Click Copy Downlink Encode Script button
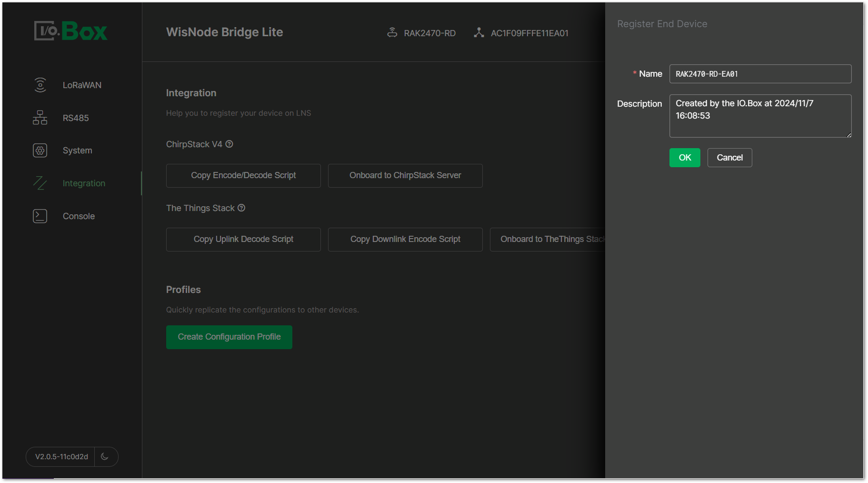The image size is (868, 483). 405,239
